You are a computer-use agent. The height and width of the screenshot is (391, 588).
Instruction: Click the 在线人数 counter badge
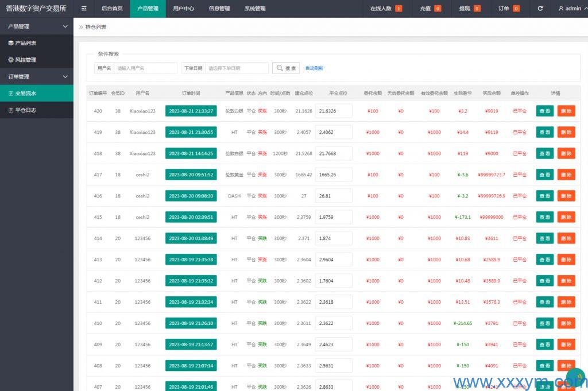point(399,9)
